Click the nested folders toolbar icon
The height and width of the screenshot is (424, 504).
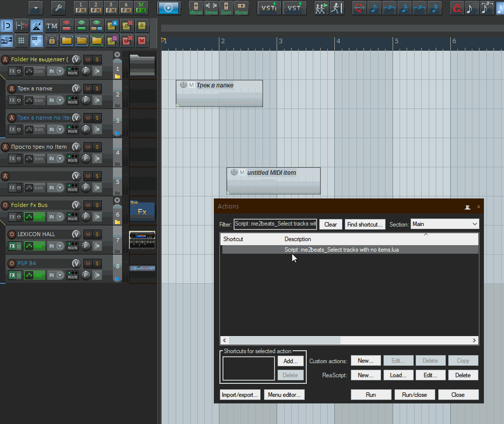(82, 41)
